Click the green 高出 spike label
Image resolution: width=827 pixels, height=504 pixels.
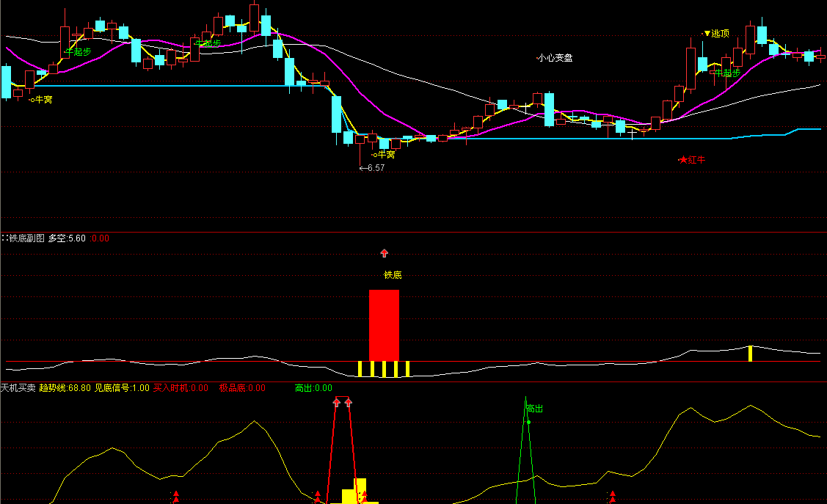[535, 409]
